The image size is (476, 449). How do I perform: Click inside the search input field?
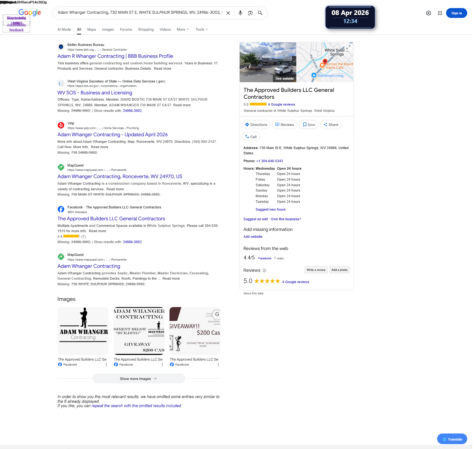[x=139, y=13]
